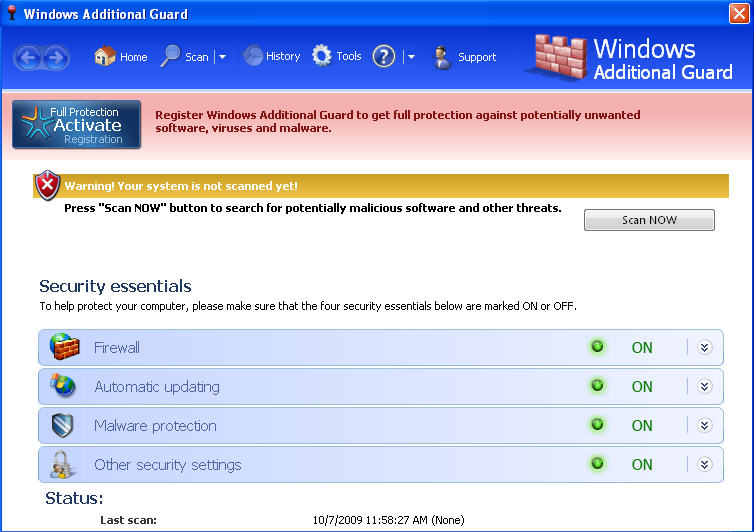754x532 pixels.
Task: Expand the Other security settings chevron
Action: pyautogui.click(x=704, y=464)
